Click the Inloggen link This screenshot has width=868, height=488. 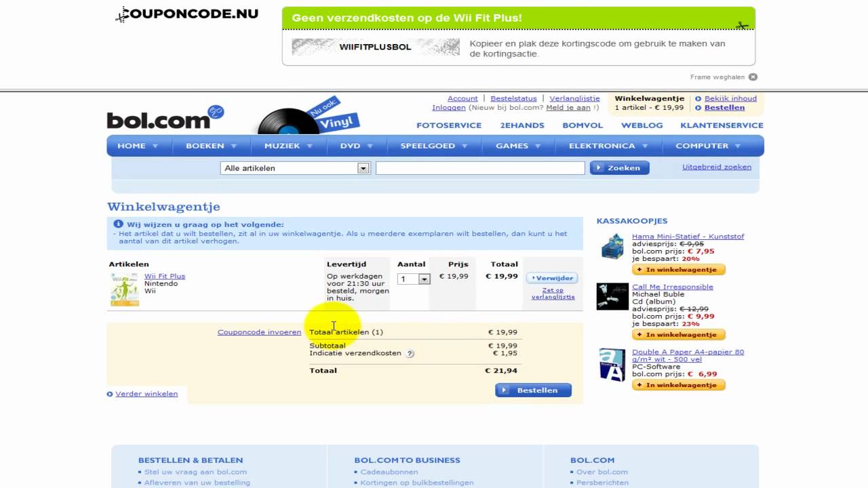(449, 108)
